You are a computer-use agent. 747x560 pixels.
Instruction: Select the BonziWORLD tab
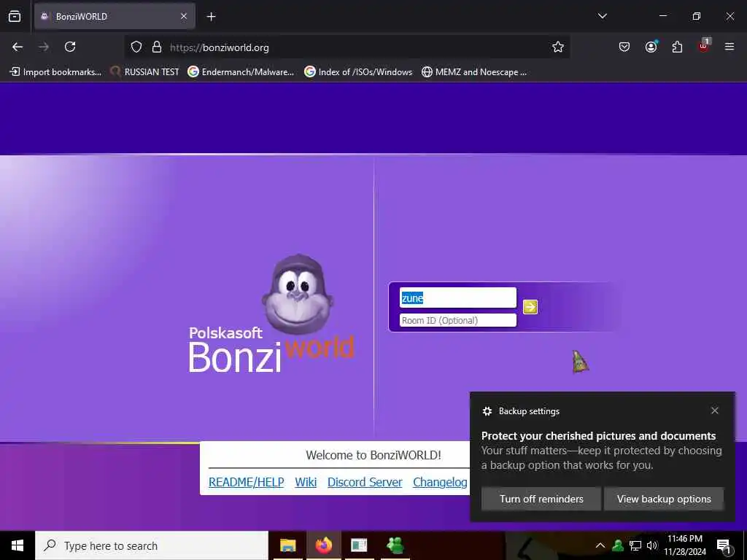tap(115, 17)
